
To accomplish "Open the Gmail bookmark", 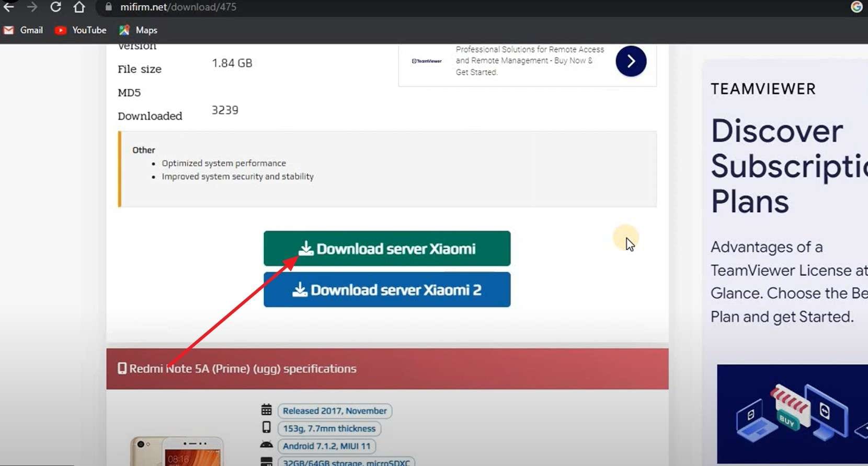I will pyautogui.click(x=24, y=30).
